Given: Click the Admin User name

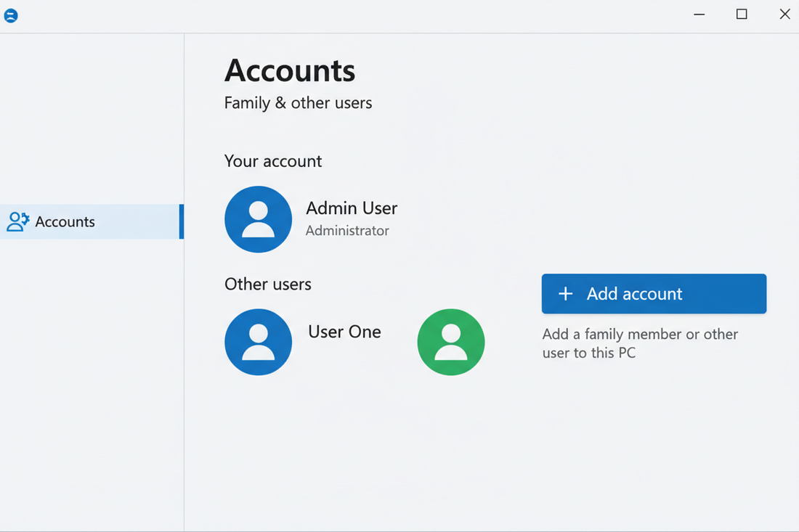Looking at the screenshot, I should pyautogui.click(x=352, y=208).
